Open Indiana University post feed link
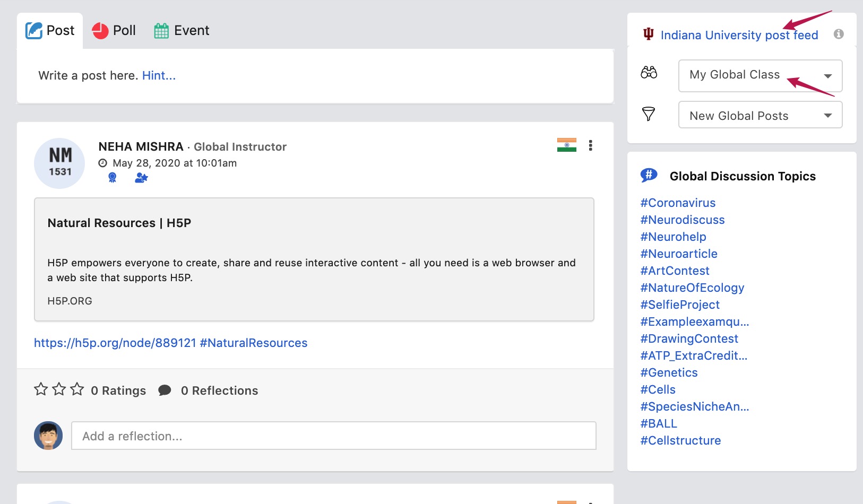 point(739,35)
